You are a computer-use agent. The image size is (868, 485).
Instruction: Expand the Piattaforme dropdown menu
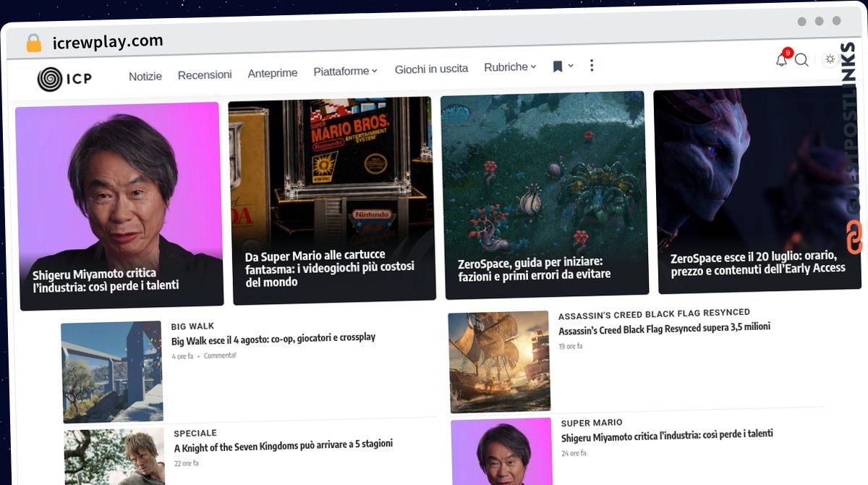(345, 71)
